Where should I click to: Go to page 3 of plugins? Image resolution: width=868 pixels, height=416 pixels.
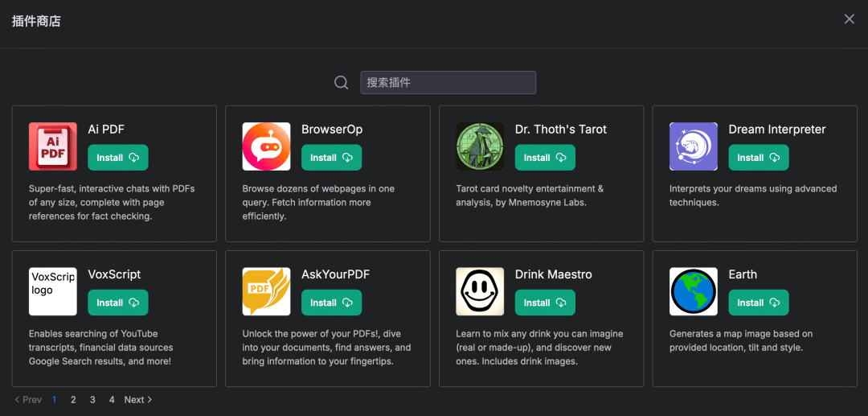click(92, 399)
